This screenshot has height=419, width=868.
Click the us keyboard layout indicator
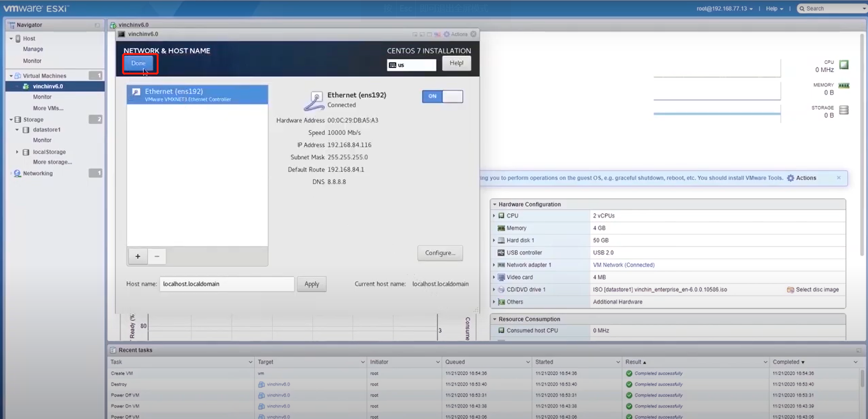412,65
